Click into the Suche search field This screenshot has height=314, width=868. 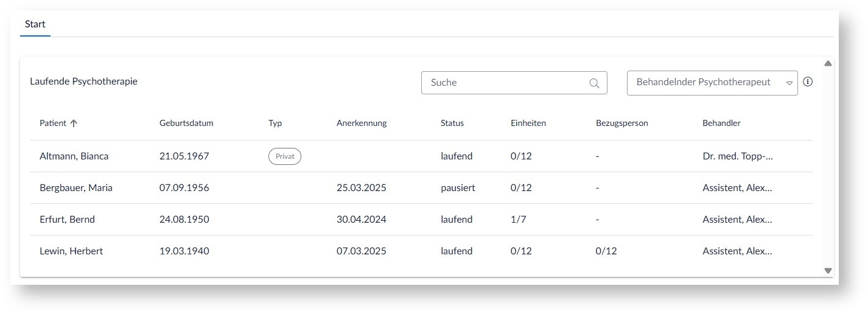click(505, 83)
